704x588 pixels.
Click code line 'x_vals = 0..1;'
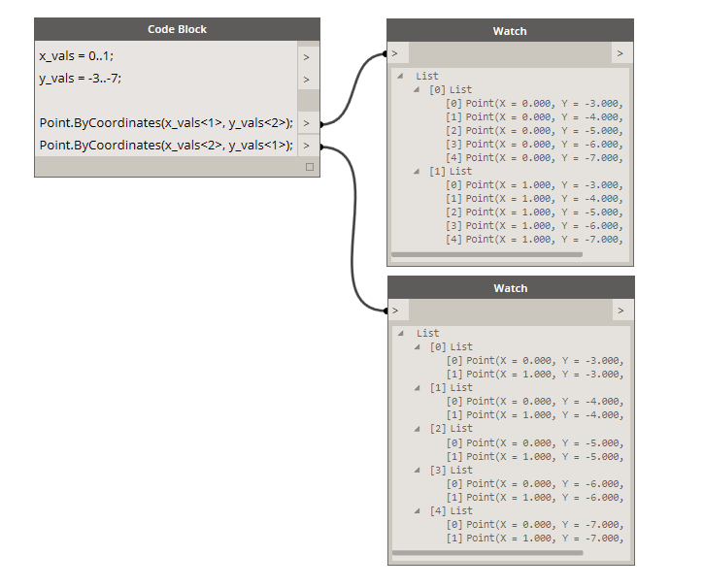pos(77,56)
